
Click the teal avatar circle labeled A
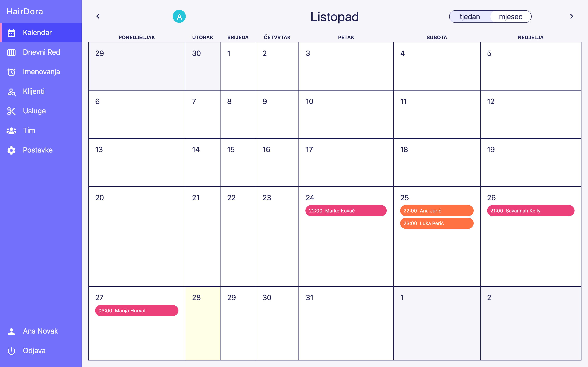179,17
